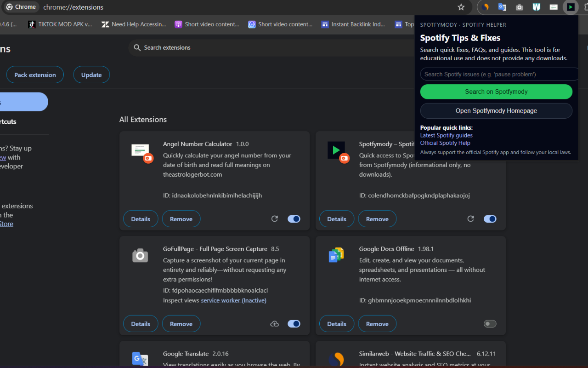The height and width of the screenshot is (368, 588).
Task: Click the Google Translate toolbar icon
Action: coord(502,7)
